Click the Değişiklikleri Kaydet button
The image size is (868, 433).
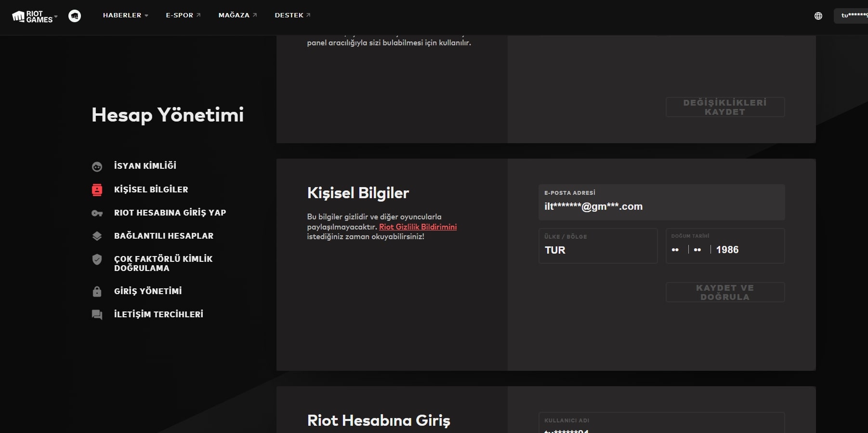725,107
